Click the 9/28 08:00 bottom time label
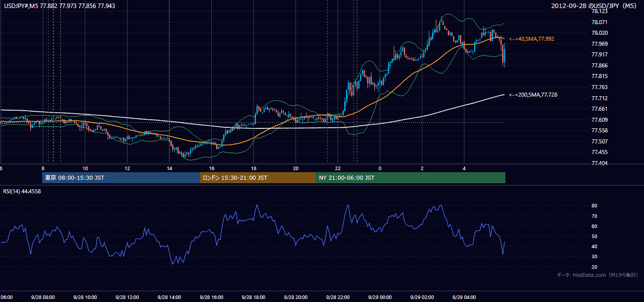 tap(43, 297)
